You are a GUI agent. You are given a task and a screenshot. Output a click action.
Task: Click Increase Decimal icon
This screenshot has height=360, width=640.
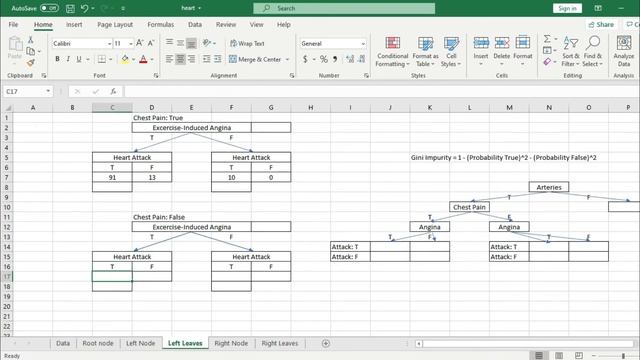point(350,59)
